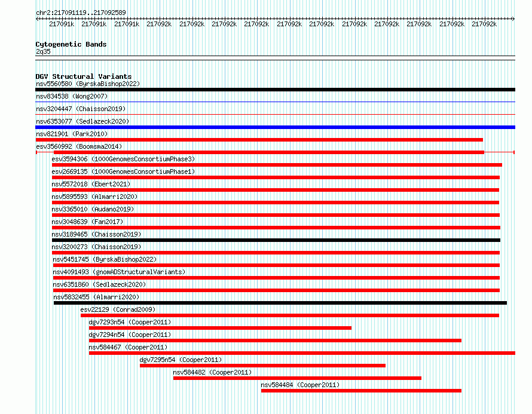This screenshot has height=414, width=532.
Task: Click the red bar of esv3560992 (Boomsma2014)
Action: pyautogui.click(x=269, y=152)
